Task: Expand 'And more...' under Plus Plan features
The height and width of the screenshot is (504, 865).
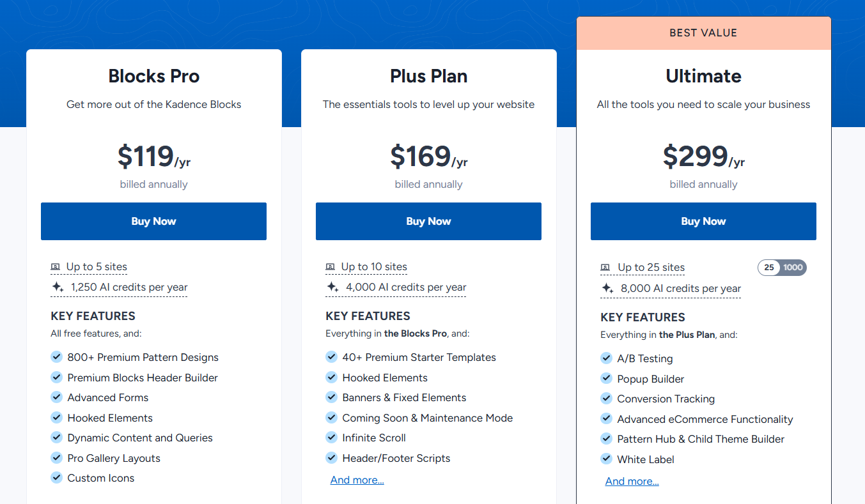Action: click(357, 479)
